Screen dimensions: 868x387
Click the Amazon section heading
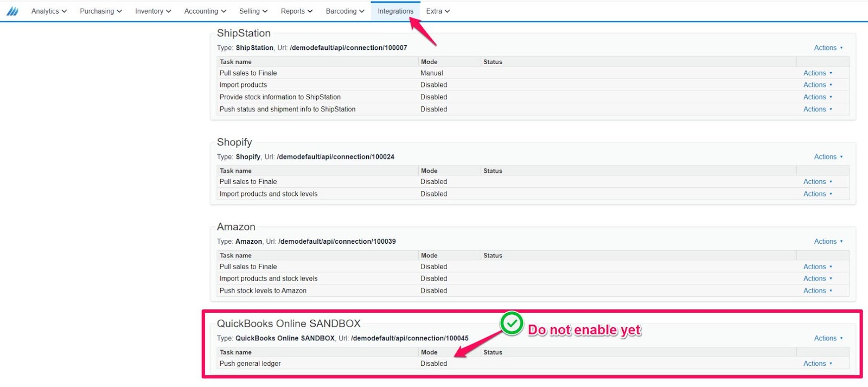coord(236,227)
